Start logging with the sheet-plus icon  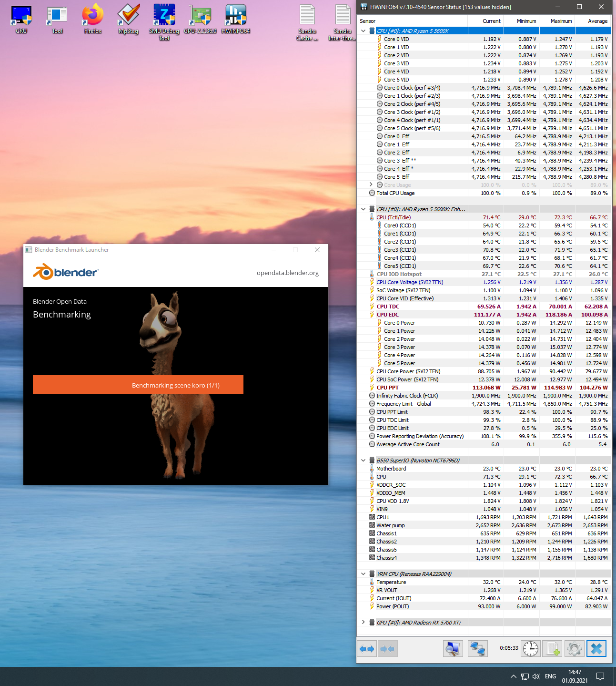(x=553, y=649)
